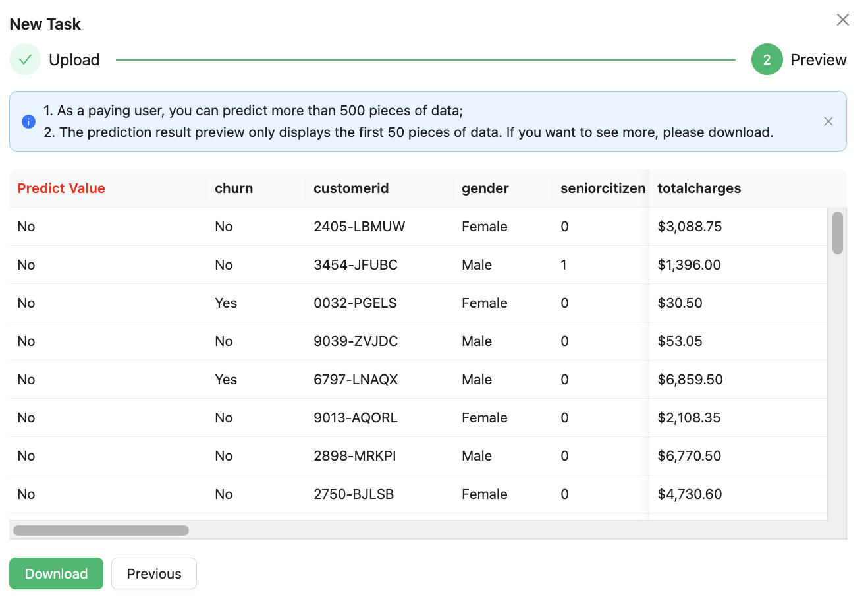Select step 2 Preview circle
The image size is (868, 605).
[767, 60]
